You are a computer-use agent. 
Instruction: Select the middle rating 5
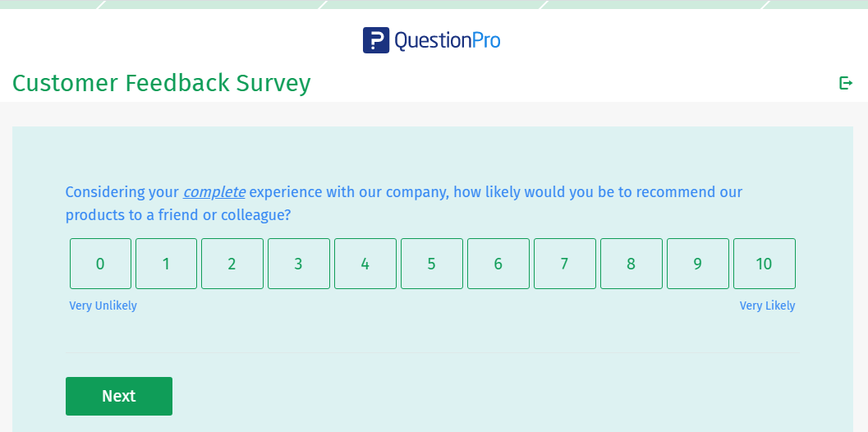(432, 264)
